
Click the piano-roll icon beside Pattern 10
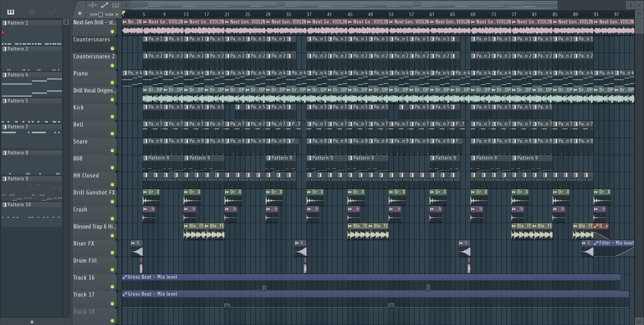click(x=4, y=205)
